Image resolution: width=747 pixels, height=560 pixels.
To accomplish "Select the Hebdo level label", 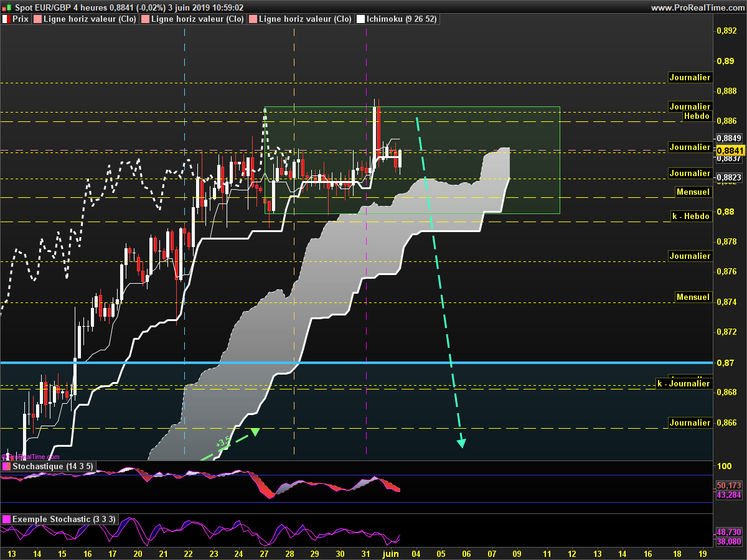I will [696, 116].
